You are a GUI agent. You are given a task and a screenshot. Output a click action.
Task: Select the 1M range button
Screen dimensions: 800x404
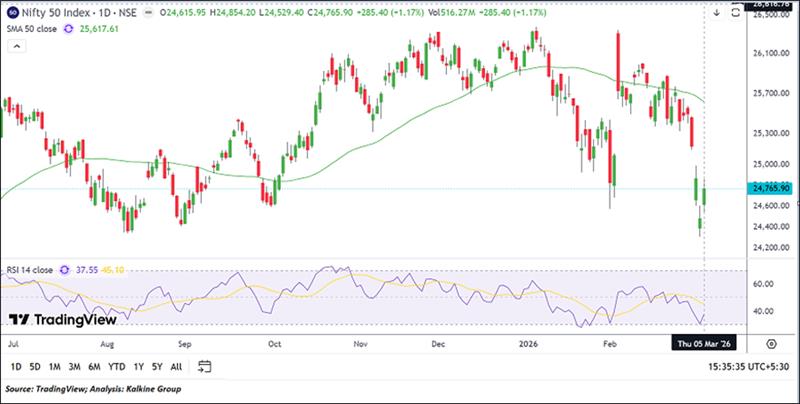click(x=57, y=366)
